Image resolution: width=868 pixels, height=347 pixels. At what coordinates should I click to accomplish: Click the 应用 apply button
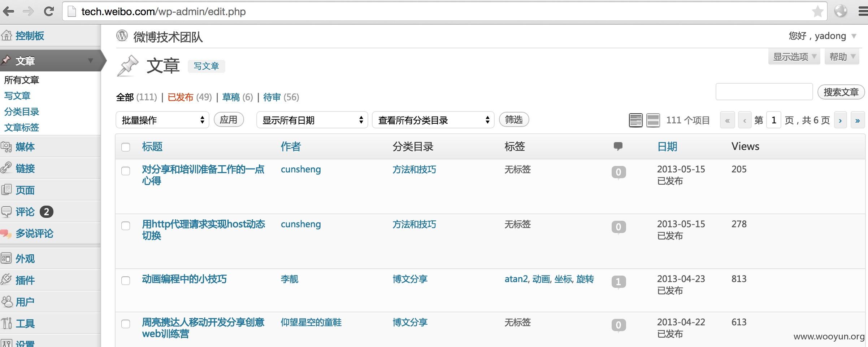point(229,119)
